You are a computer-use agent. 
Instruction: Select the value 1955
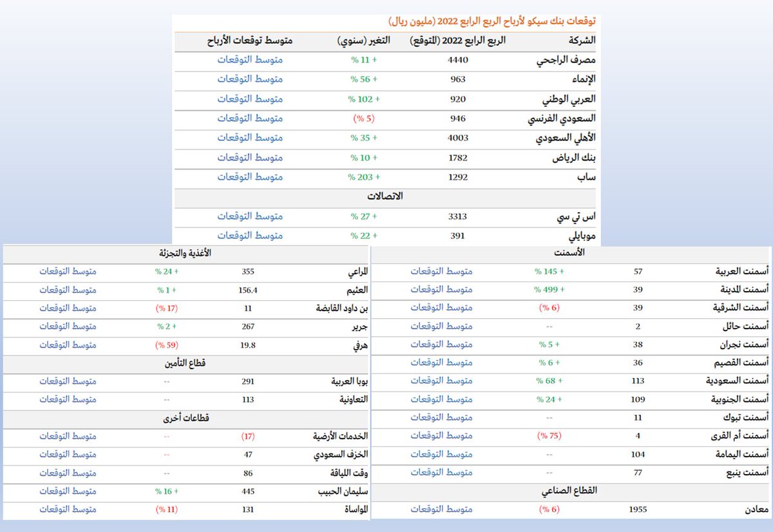(x=637, y=509)
